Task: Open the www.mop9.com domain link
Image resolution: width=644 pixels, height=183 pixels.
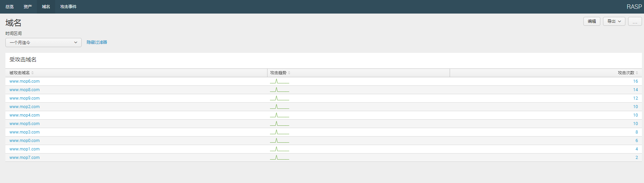Action: 24,98
